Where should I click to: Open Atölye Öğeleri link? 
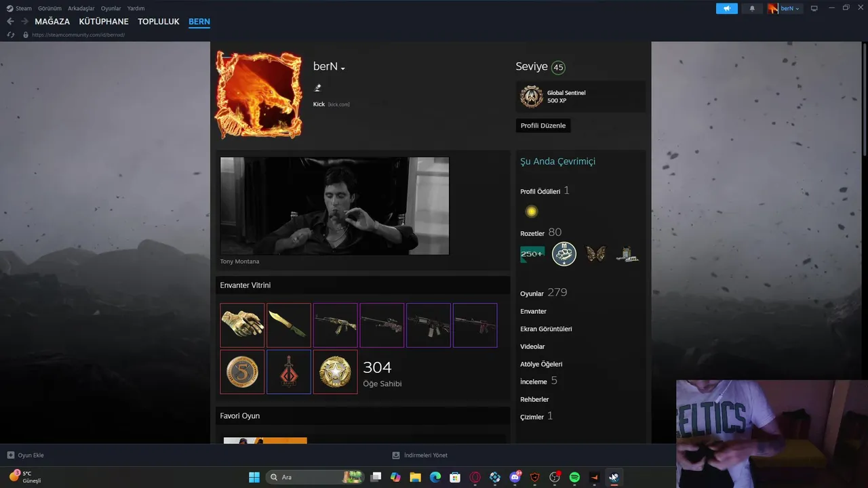[541, 364]
